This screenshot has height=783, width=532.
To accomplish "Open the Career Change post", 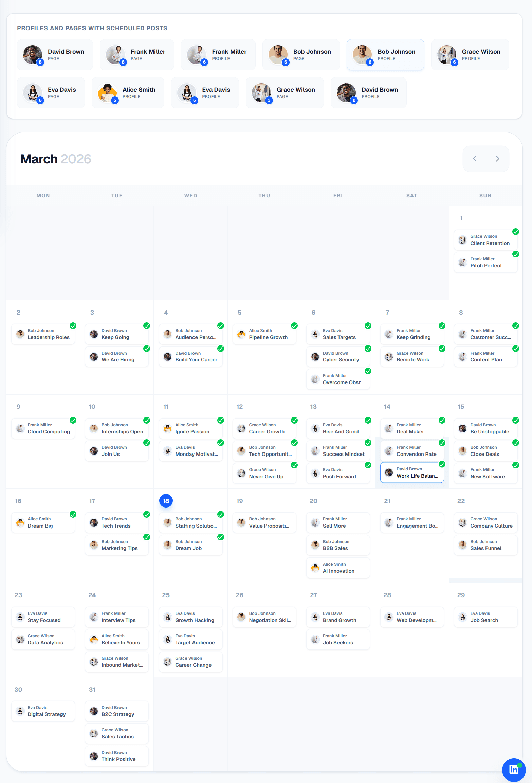I will click(x=190, y=662).
